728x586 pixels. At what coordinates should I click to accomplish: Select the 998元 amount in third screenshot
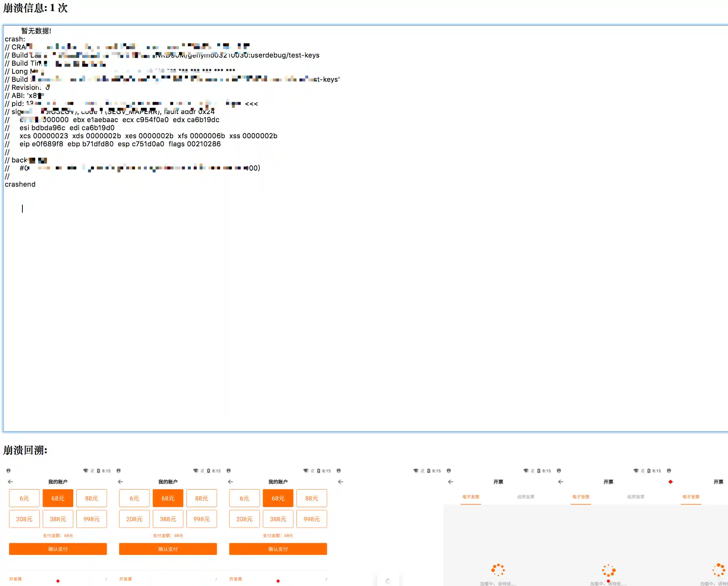pyautogui.click(x=312, y=519)
